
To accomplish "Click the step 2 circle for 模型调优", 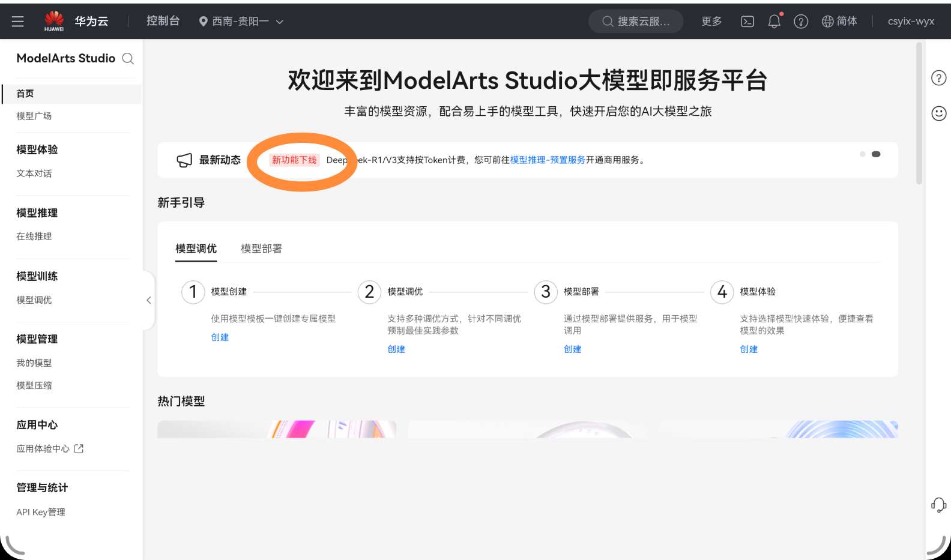I will point(369,292).
